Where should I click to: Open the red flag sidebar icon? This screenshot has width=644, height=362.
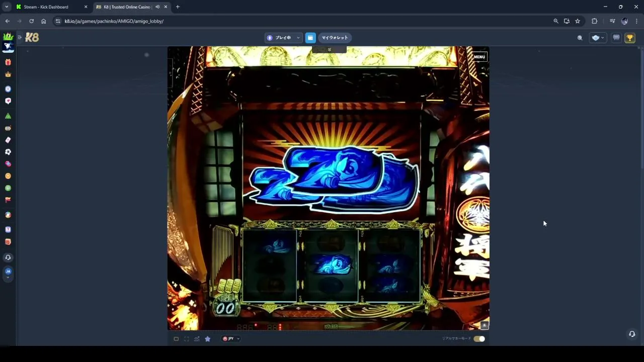8,200
